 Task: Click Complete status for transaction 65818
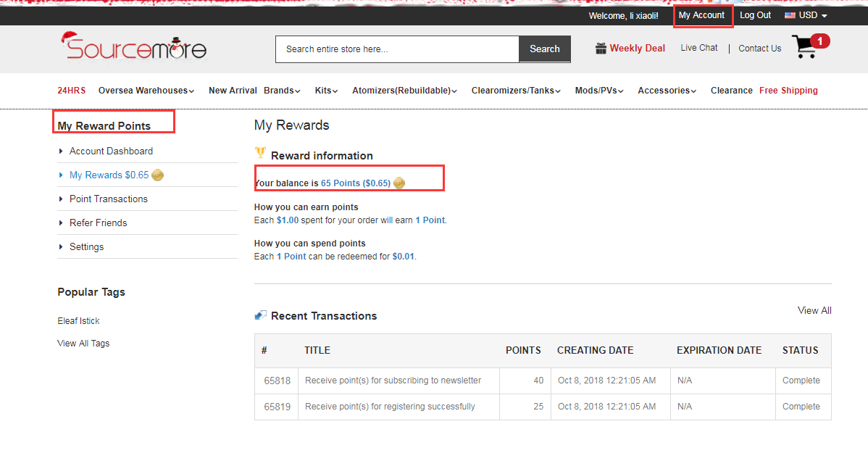pyautogui.click(x=801, y=381)
